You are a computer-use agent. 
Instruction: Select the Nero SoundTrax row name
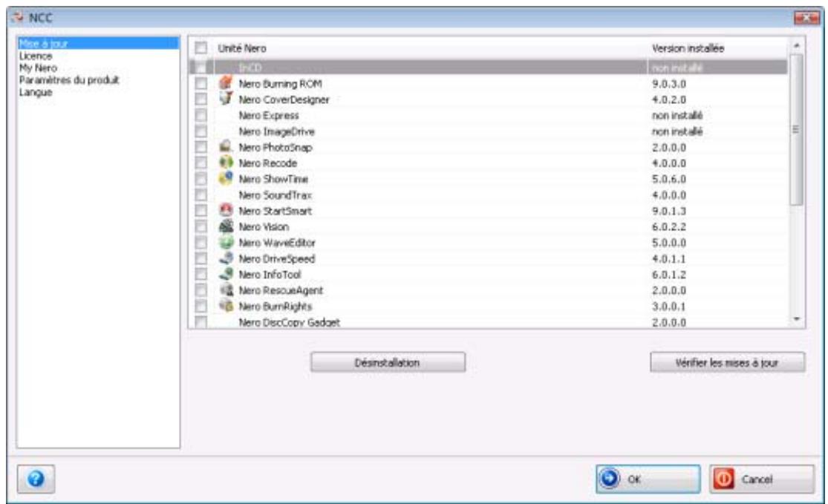click(275, 194)
